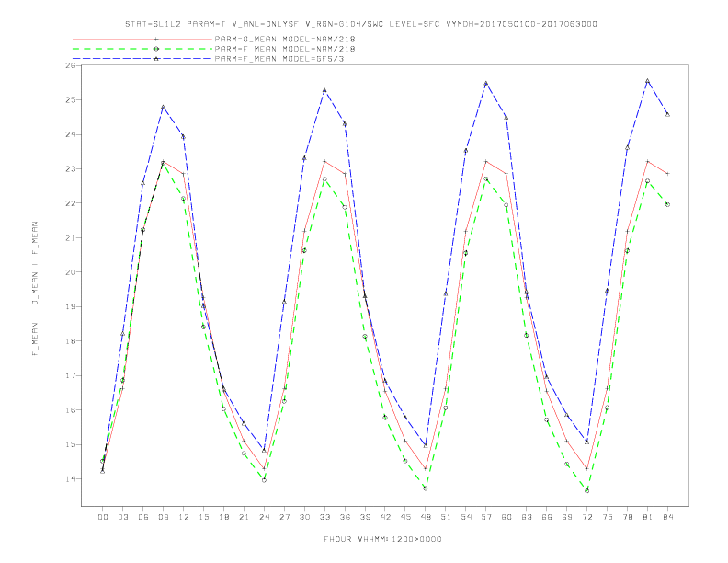The width and height of the screenshot is (728, 563).
Task: Click blue GFS triangle data point at hour 33
Action: 324,90
